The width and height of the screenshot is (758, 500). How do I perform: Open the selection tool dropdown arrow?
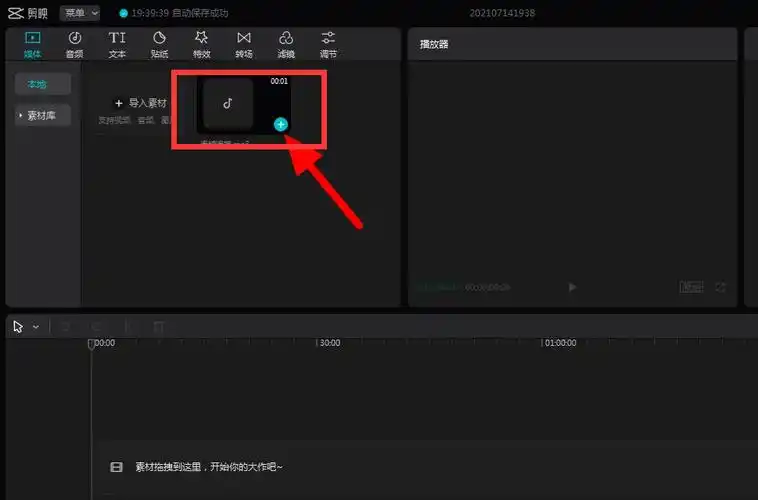pos(36,327)
